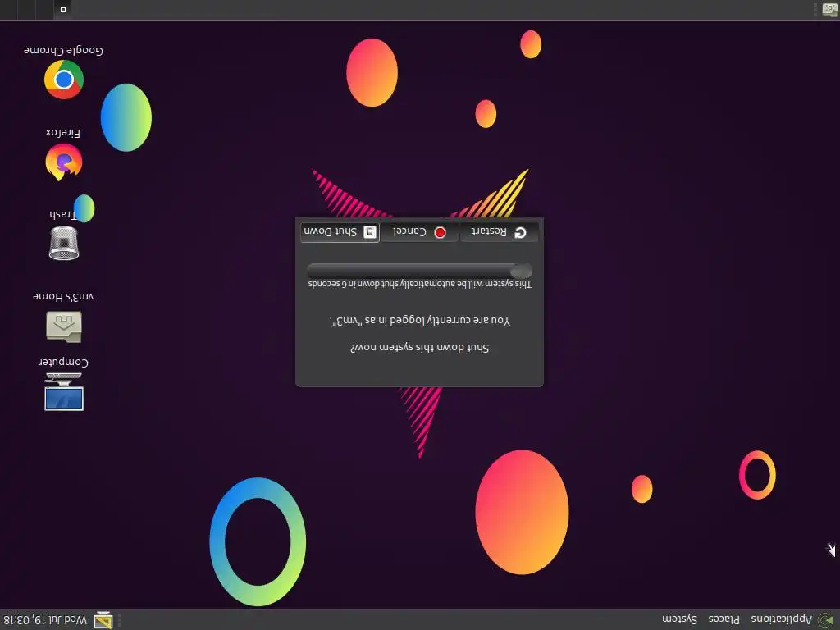
Task: Select the vm3's Home folder icon
Action: click(x=64, y=326)
